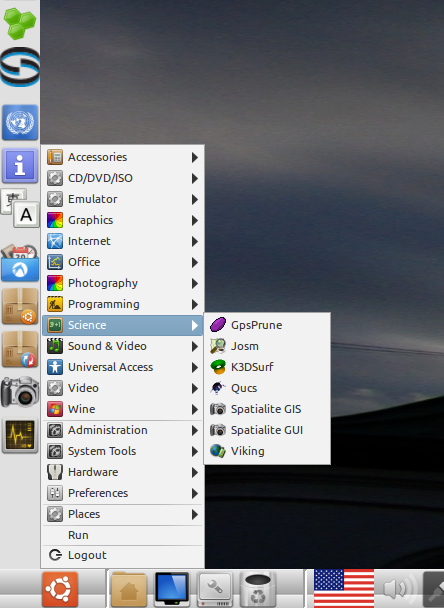Open the Internet category
Viewport: 444px width, 608px height.
(123, 241)
